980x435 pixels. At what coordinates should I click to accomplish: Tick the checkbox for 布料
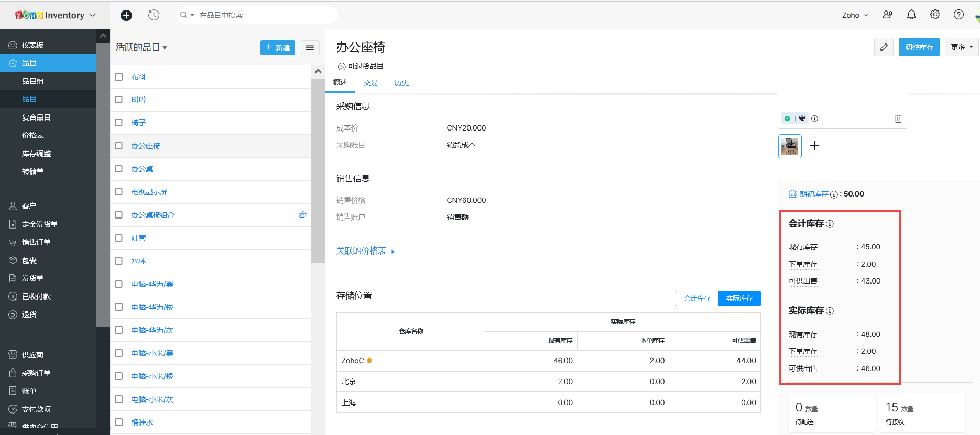pyautogui.click(x=119, y=77)
